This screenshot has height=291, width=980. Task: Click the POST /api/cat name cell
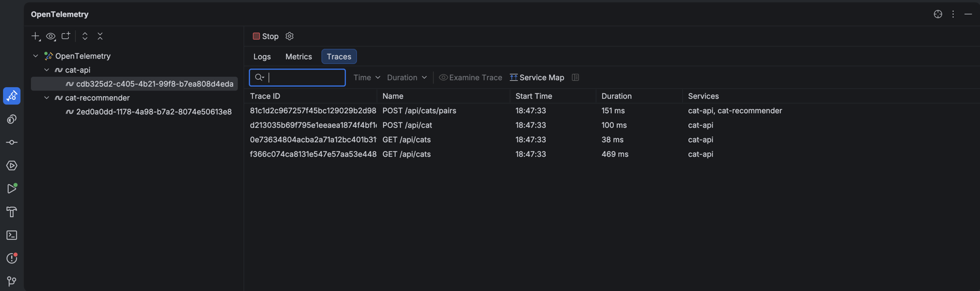tap(407, 125)
